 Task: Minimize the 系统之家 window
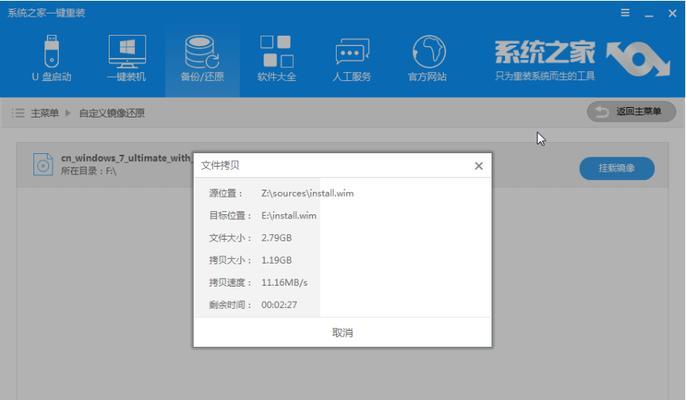[649, 14]
